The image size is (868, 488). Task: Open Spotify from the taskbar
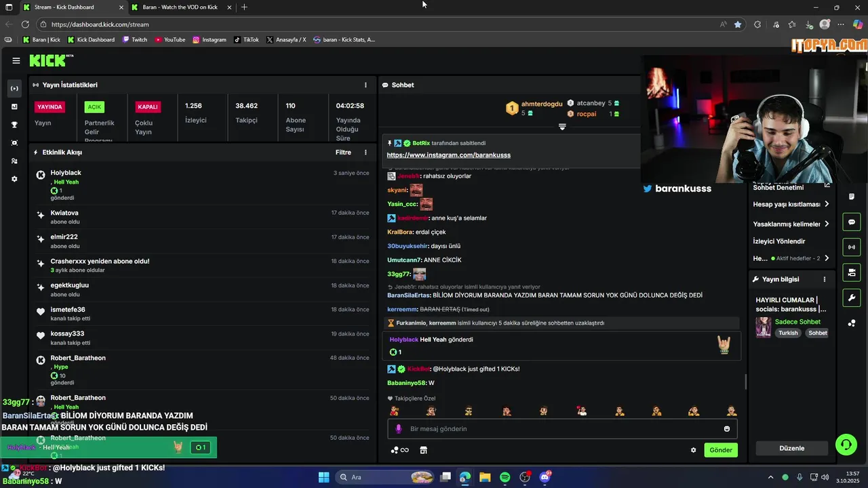pos(505,477)
